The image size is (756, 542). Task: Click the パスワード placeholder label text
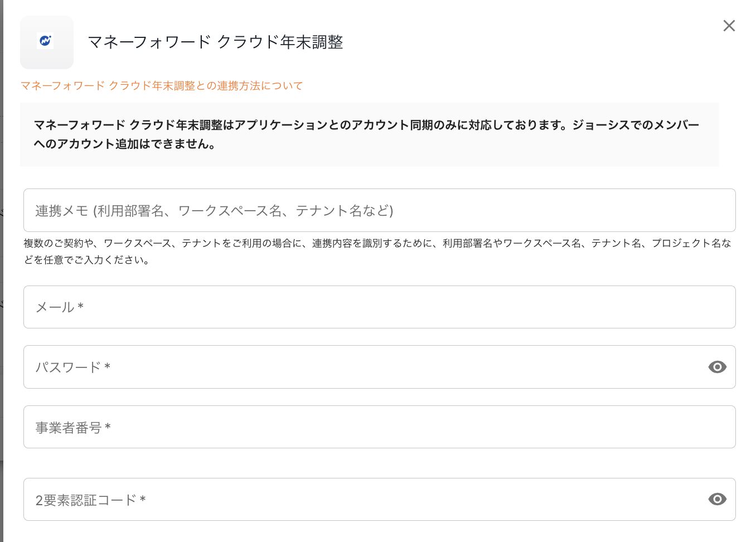pyautogui.click(x=72, y=367)
